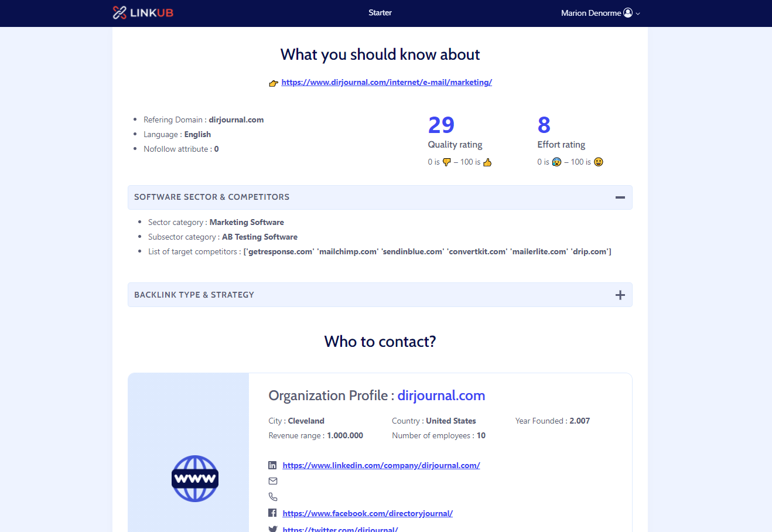Click the referring domain value dirjournal.com
Screen dimensions: 772x532
pos(236,120)
